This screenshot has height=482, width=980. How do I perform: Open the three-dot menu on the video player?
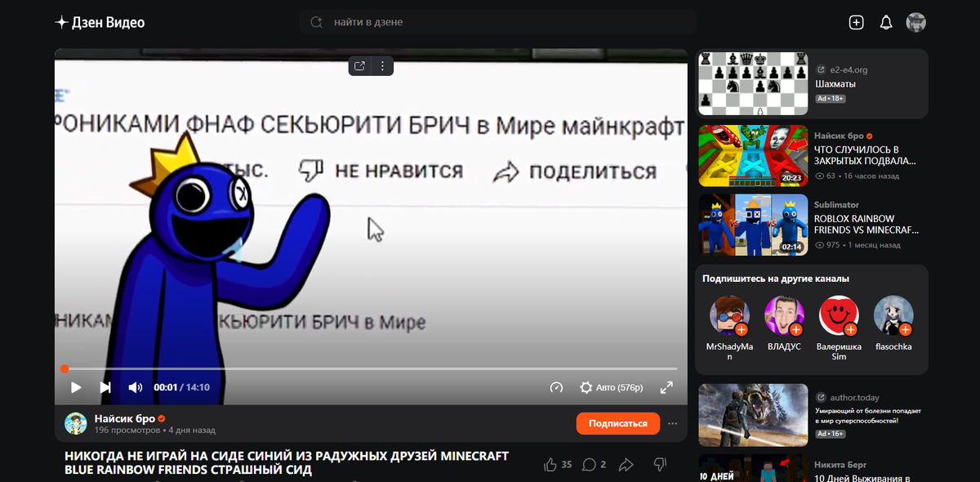(x=382, y=65)
